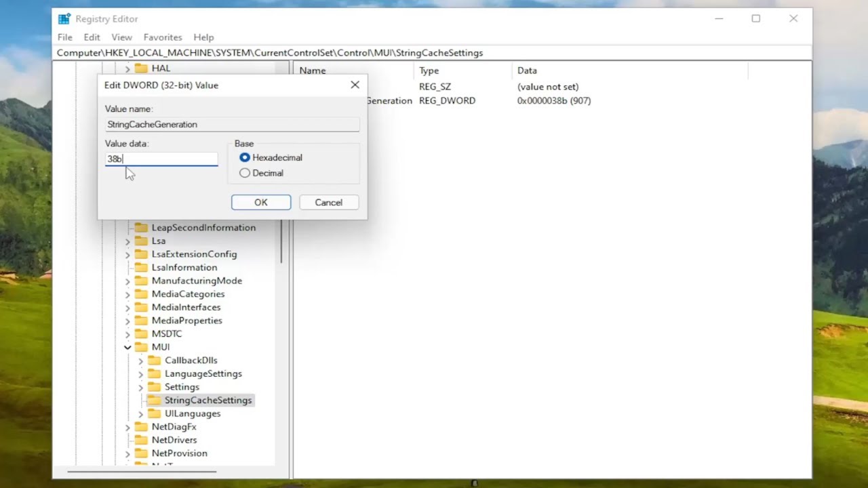The width and height of the screenshot is (868, 488).
Task: Click the NetDiagFx folder icon
Action: tap(141, 426)
